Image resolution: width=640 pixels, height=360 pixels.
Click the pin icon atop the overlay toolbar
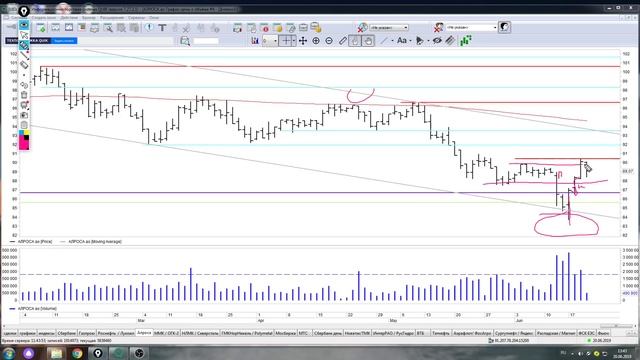(24, 11)
